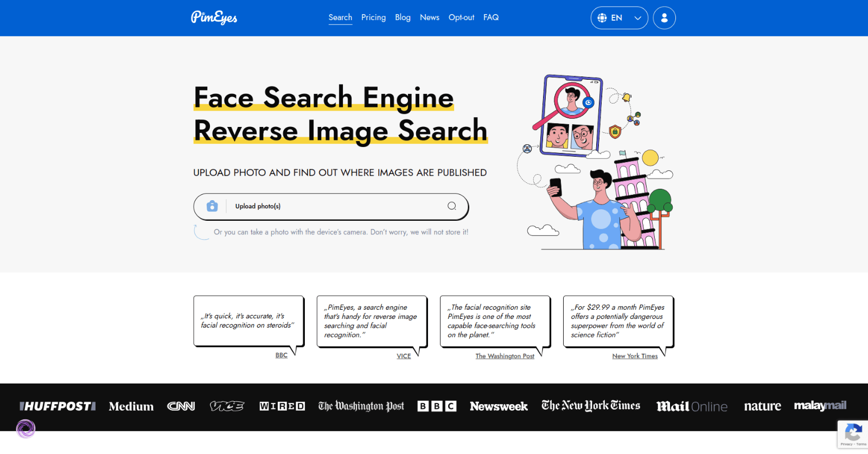Click the malaymail logo
The image size is (868, 454).
820,406
